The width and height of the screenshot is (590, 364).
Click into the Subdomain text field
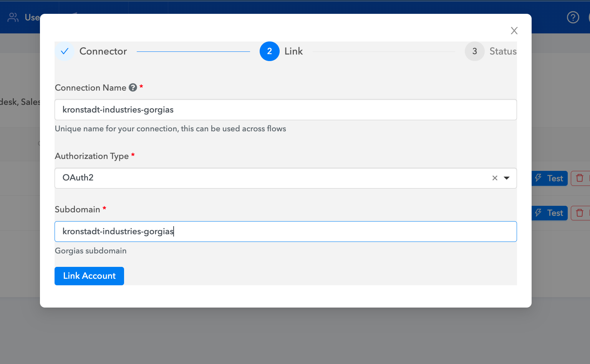click(285, 232)
